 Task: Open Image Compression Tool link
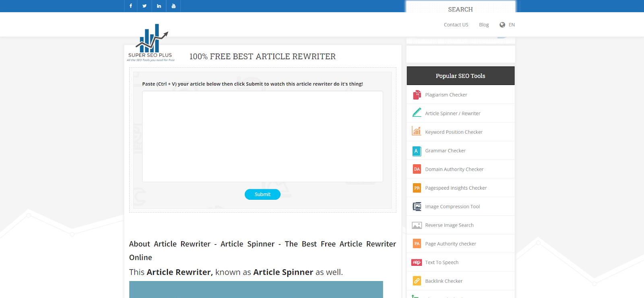(x=452, y=207)
